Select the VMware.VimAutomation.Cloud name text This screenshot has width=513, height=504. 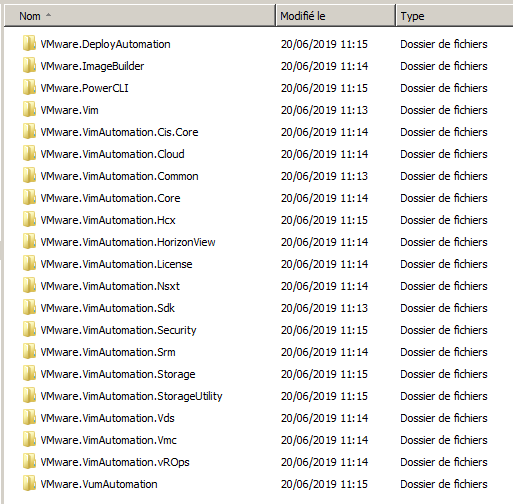112,154
